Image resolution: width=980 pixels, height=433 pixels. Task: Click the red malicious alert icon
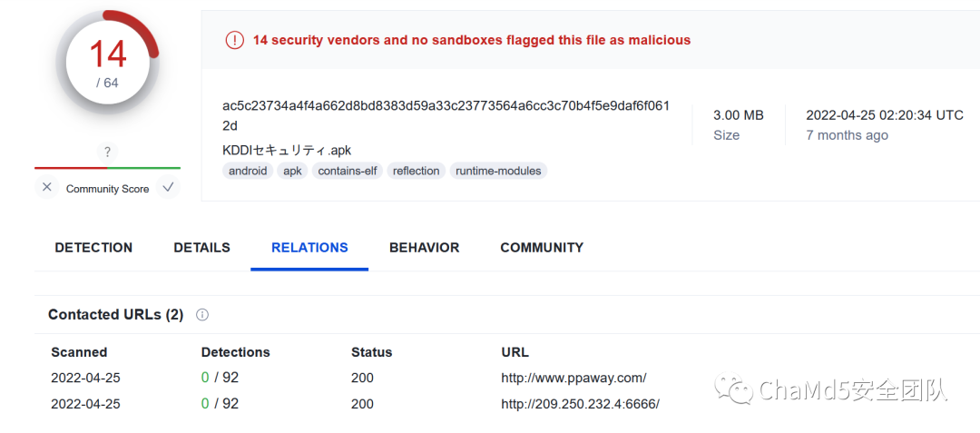pyautogui.click(x=235, y=40)
